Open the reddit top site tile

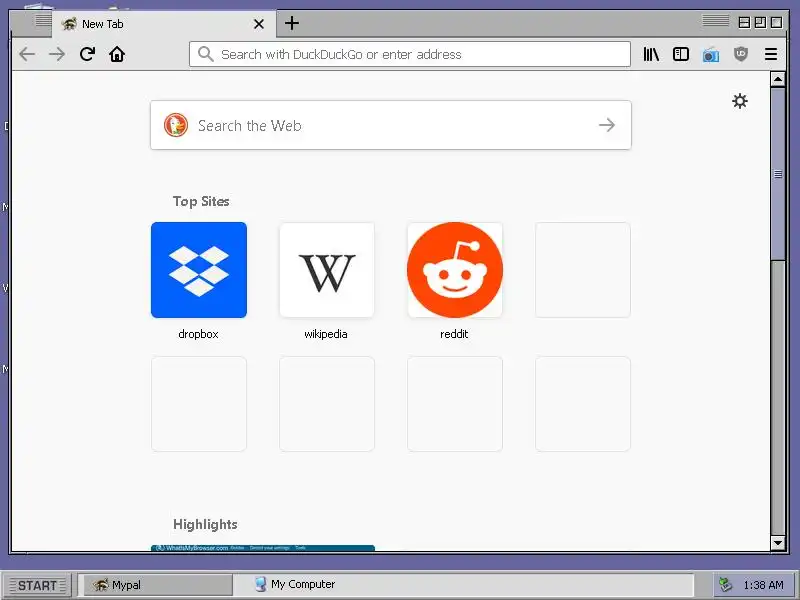click(x=455, y=270)
